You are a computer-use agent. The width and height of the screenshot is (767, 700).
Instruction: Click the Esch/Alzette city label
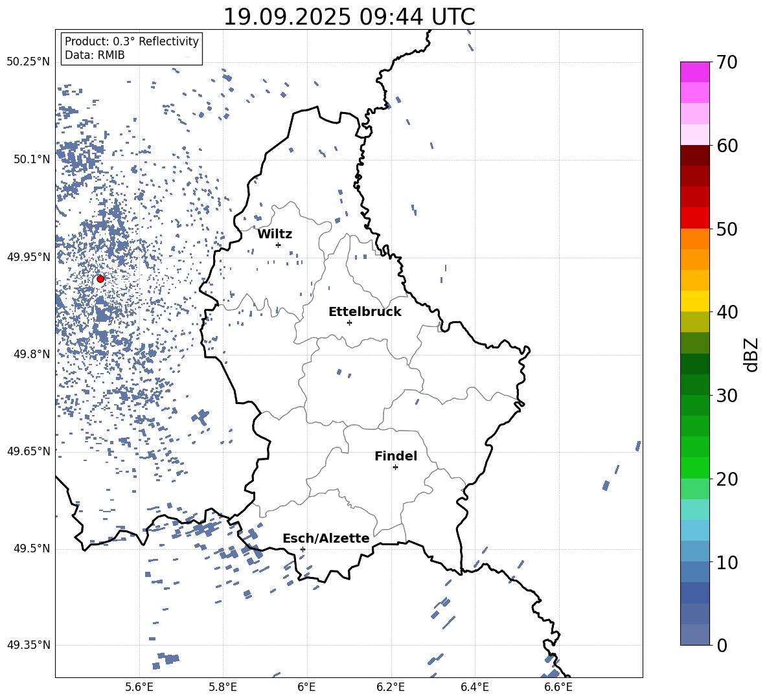coord(326,538)
